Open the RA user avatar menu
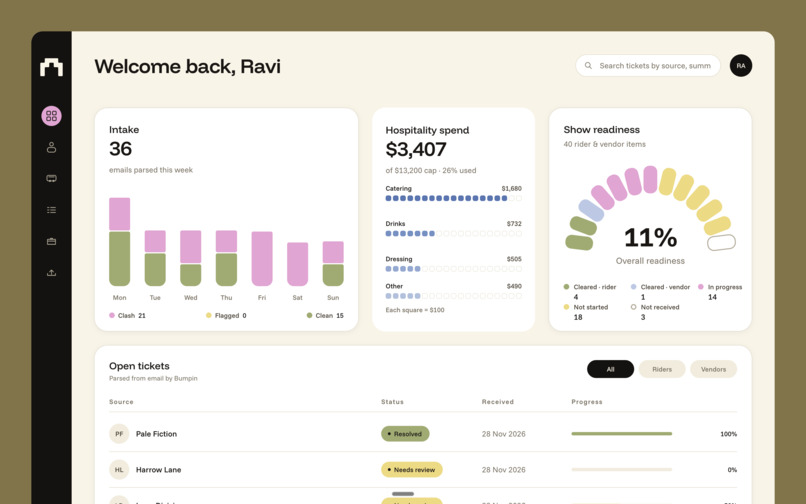The width and height of the screenshot is (806, 504). coord(741,66)
